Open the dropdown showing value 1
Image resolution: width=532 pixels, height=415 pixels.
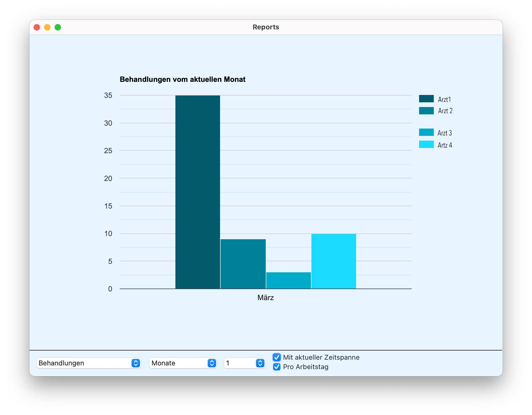pyautogui.click(x=244, y=363)
